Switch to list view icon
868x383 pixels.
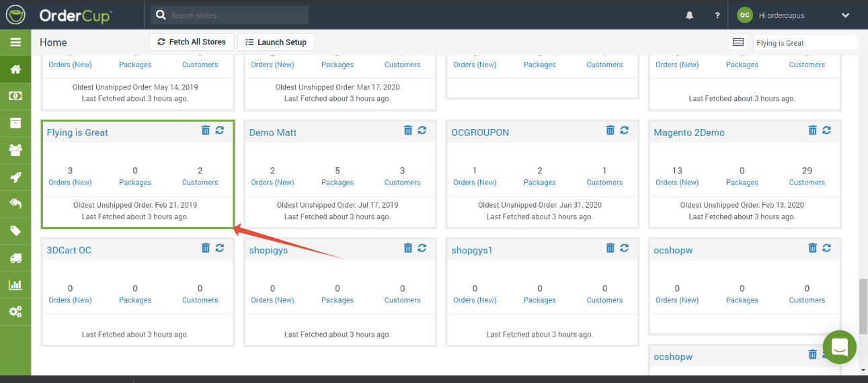pos(738,42)
